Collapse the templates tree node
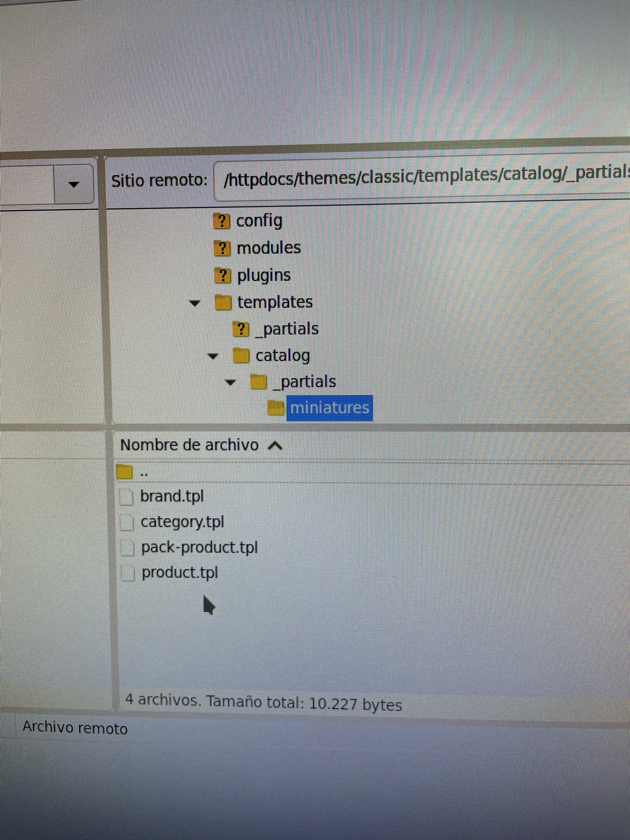 [x=195, y=303]
